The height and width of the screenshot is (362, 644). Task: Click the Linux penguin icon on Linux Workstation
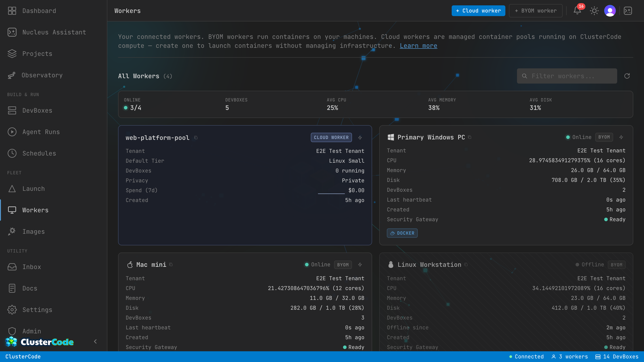(391, 265)
